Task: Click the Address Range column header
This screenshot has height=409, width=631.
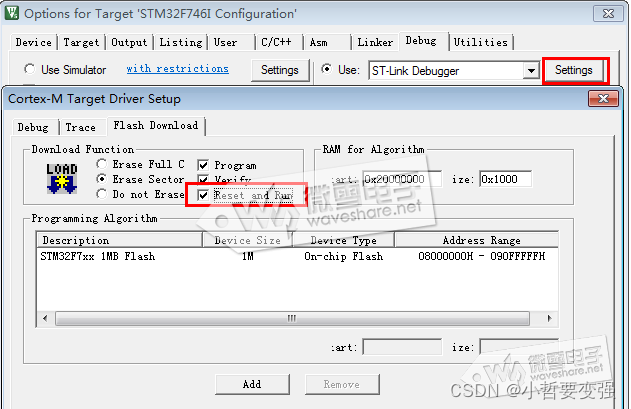Action: (476, 240)
